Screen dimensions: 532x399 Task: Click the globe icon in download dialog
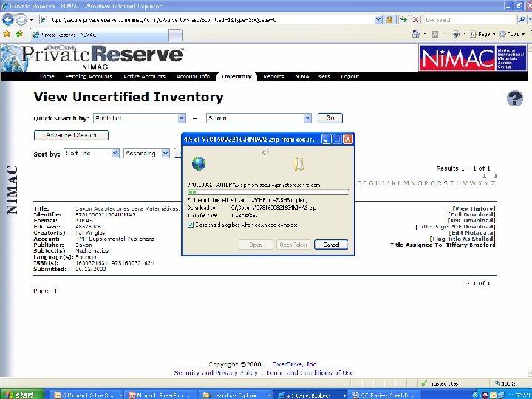tap(199, 164)
